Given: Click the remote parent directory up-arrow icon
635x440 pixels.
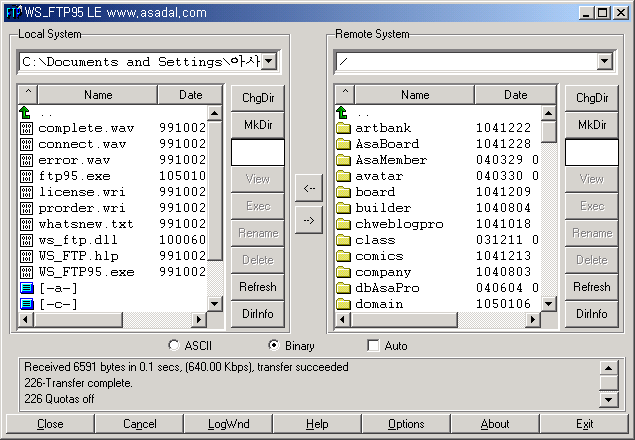Looking at the screenshot, I should coord(342,112).
